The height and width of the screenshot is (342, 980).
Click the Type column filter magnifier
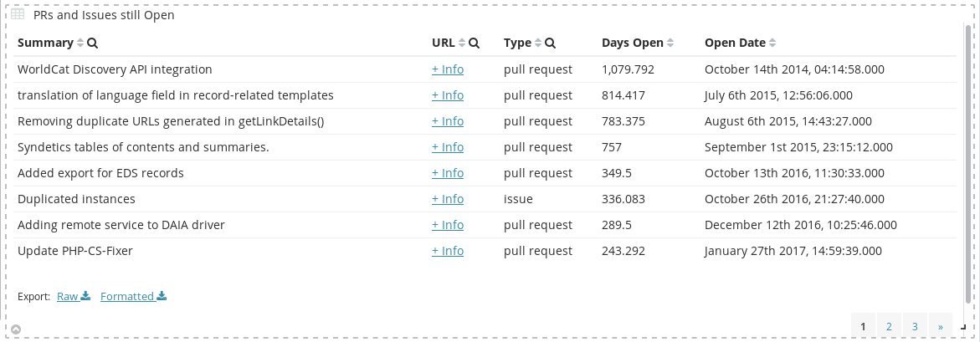point(551,43)
